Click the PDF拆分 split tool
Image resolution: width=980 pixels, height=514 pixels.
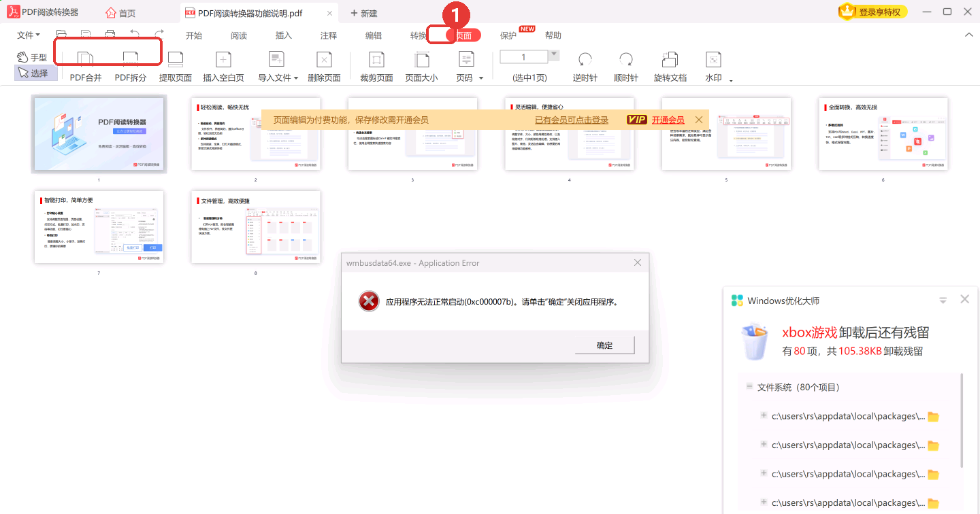coord(130,67)
